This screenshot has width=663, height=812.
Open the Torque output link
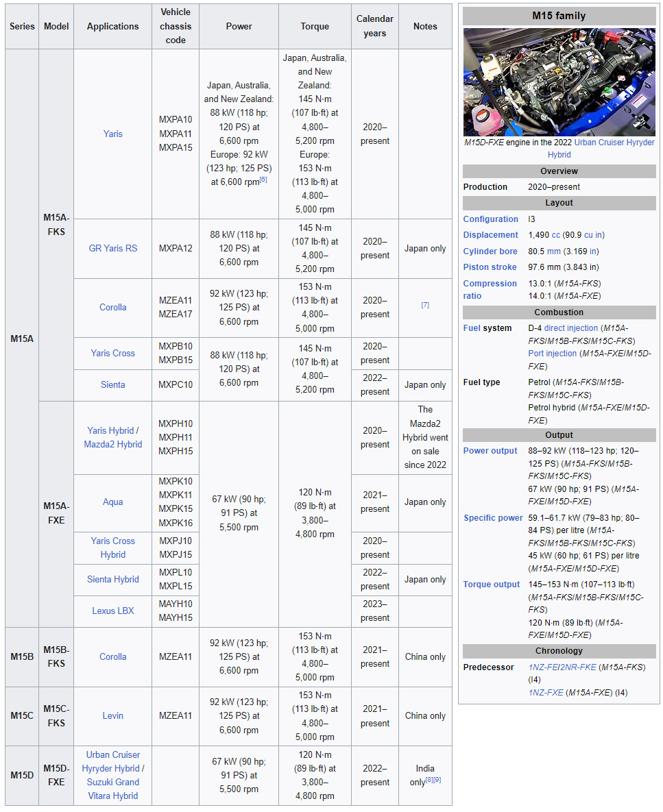click(x=492, y=584)
